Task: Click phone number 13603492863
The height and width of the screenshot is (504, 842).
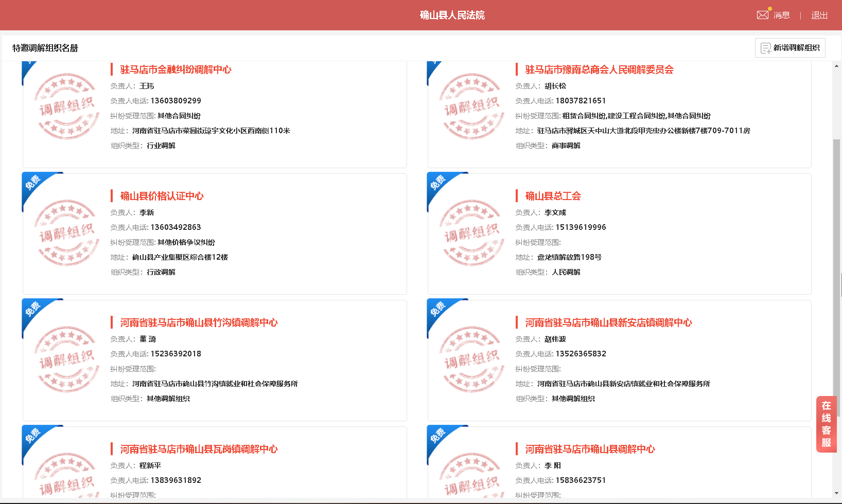Action: (176, 227)
